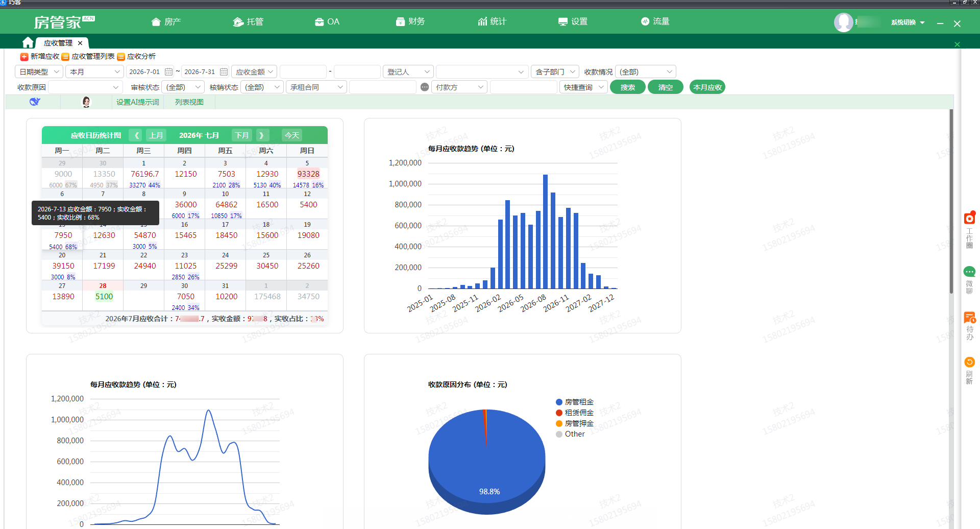Expand the 付款方 payer dropdown
The width and height of the screenshot is (980, 529).
pyautogui.click(x=459, y=87)
